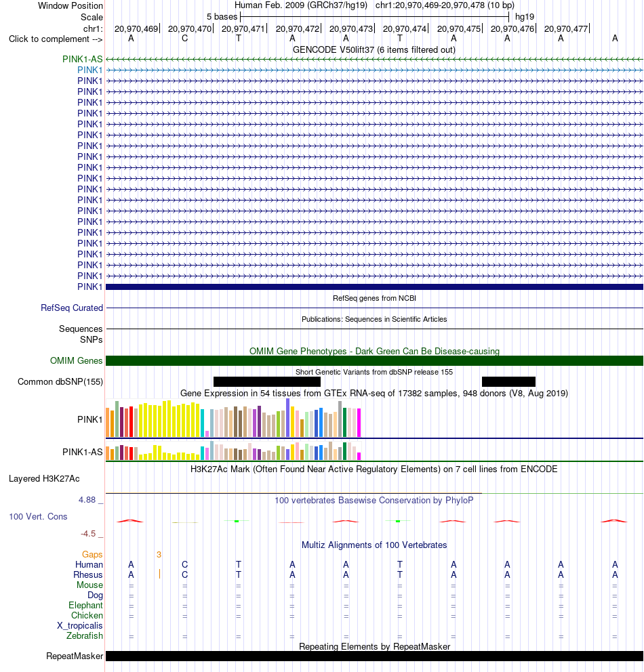Click the 'Human' species label
The height and width of the screenshot is (672, 644).
[x=89, y=564]
